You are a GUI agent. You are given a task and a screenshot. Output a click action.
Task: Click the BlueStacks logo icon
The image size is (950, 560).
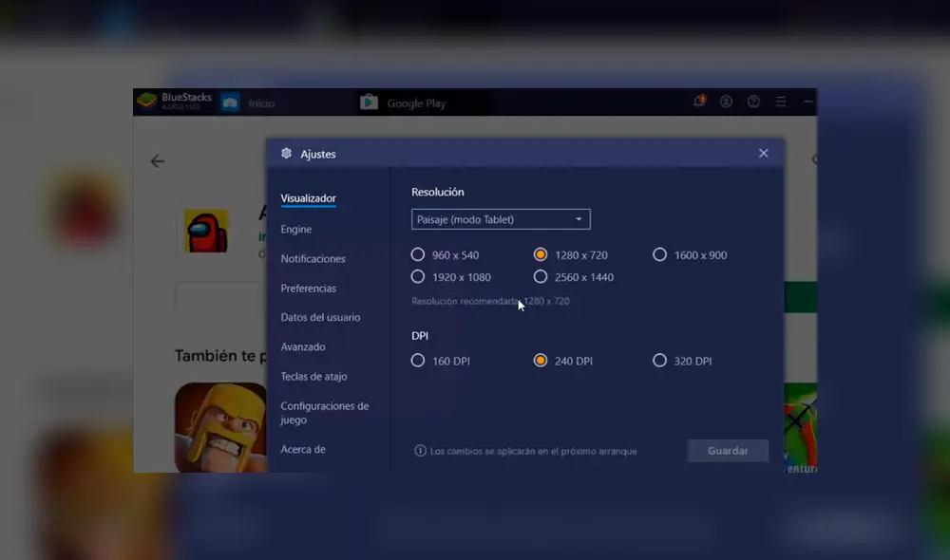pos(148,101)
